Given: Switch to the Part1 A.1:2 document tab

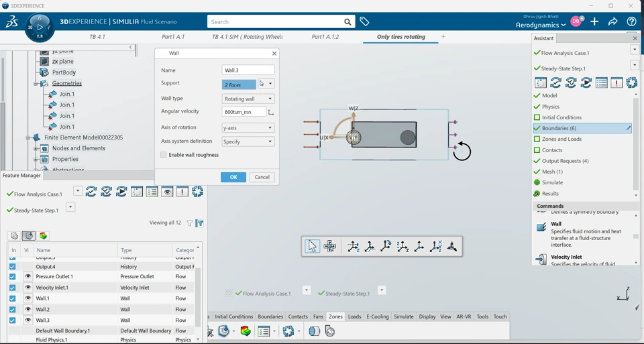Looking at the screenshot, I should click(x=325, y=36).
